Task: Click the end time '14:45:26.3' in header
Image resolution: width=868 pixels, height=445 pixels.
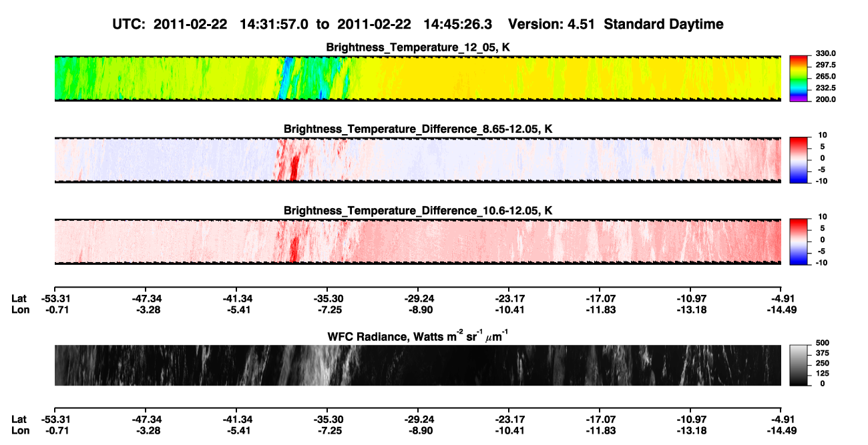Action: pyautogui.click(x=457, y=24)
